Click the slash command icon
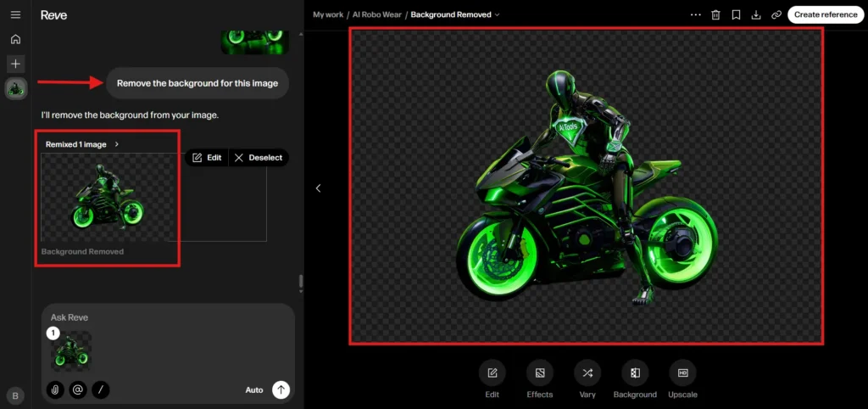The image size is (868, 409). point(101,389)
